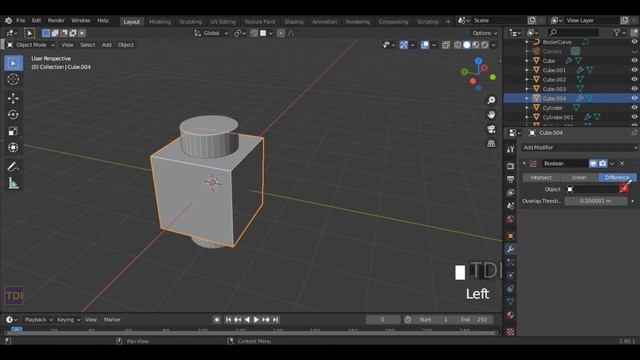Screen dimensions: 640x360
Task: Open the Edit menu
Action: pyautogui.click(x=36, y=20)
